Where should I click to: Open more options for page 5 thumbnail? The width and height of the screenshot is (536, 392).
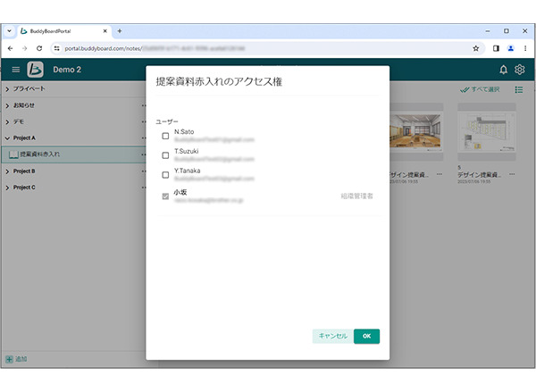[x=512, y=174]
